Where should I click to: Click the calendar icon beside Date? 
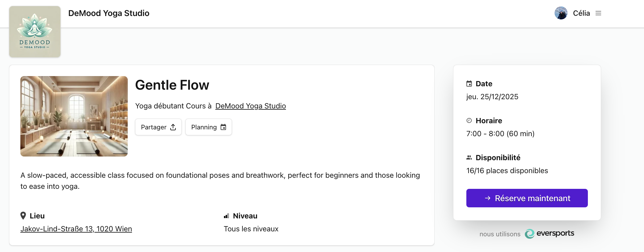pos(469,84)
